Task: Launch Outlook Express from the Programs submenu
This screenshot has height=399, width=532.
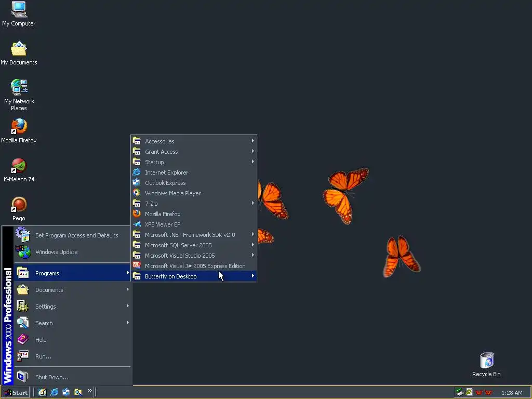Action: click(194, 183)
